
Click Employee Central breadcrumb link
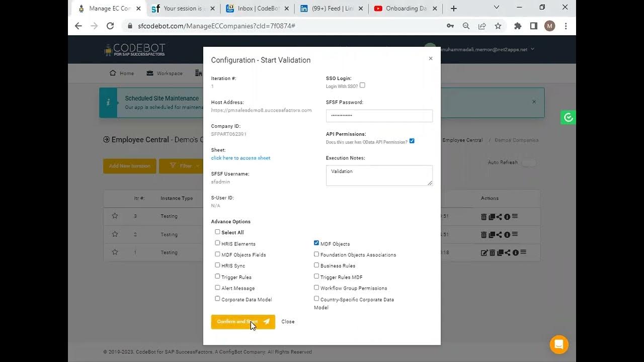point(462,140)
